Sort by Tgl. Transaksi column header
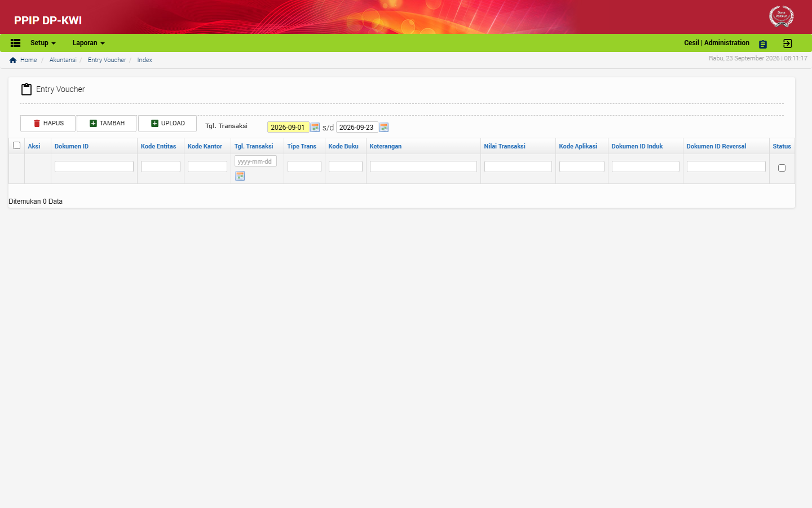 tap(254, 146)
